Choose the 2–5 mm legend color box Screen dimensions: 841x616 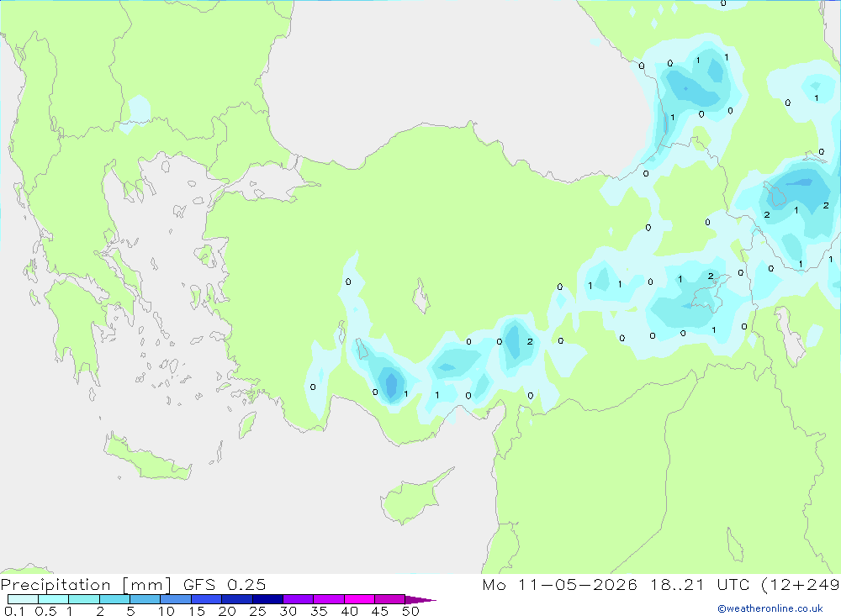[114, 599]
